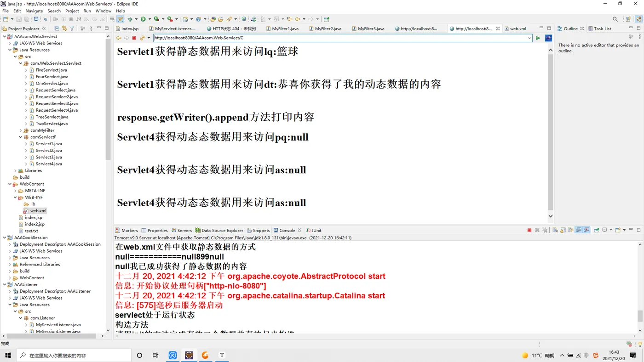Toggle Link with Editor in Project Explorer
The image size is (644, 362).
point(64,28)
